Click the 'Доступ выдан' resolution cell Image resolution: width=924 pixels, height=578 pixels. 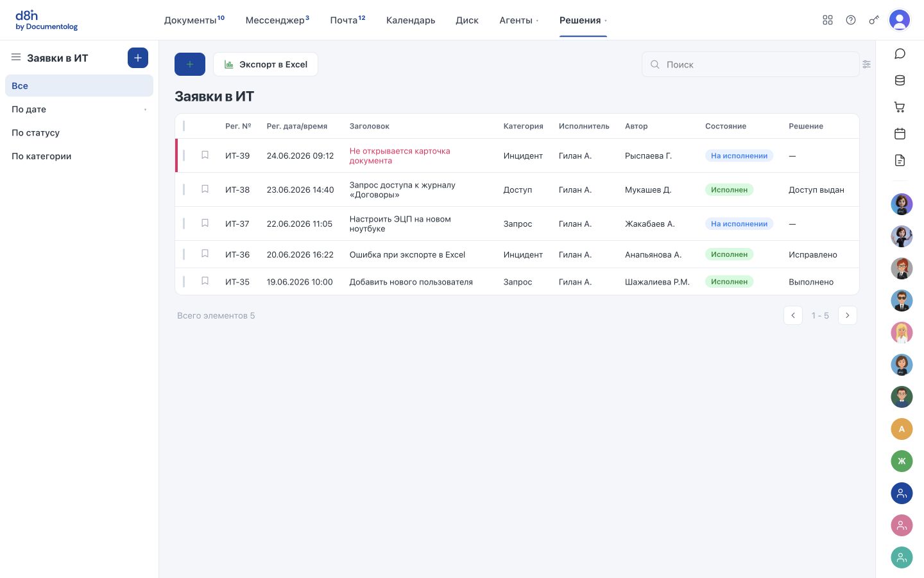pyautogui.click(x=816, y=189)
